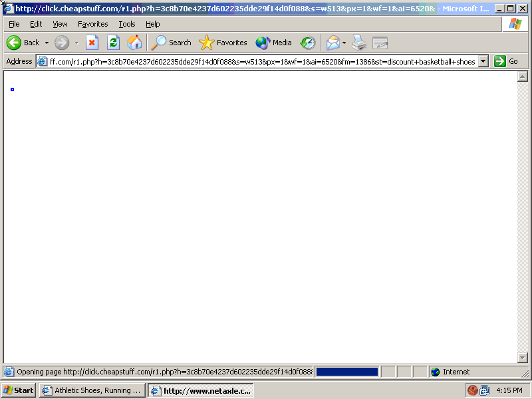Click the IE icon in the title bar

point(9,9)
